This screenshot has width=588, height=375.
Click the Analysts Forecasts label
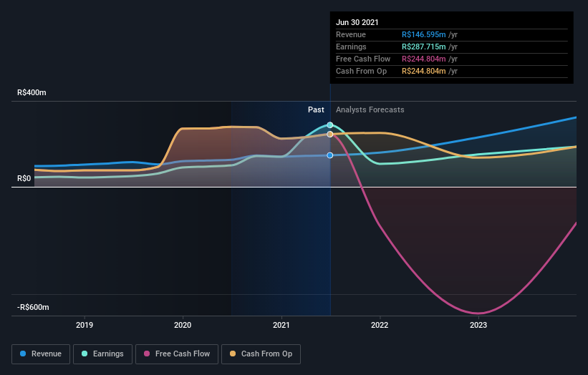point(370,109)
